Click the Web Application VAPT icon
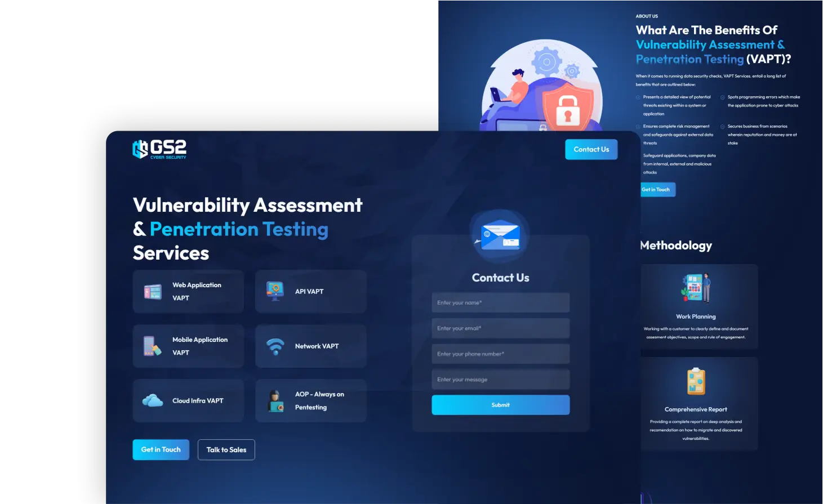823x504 pixels. [153, 292]
